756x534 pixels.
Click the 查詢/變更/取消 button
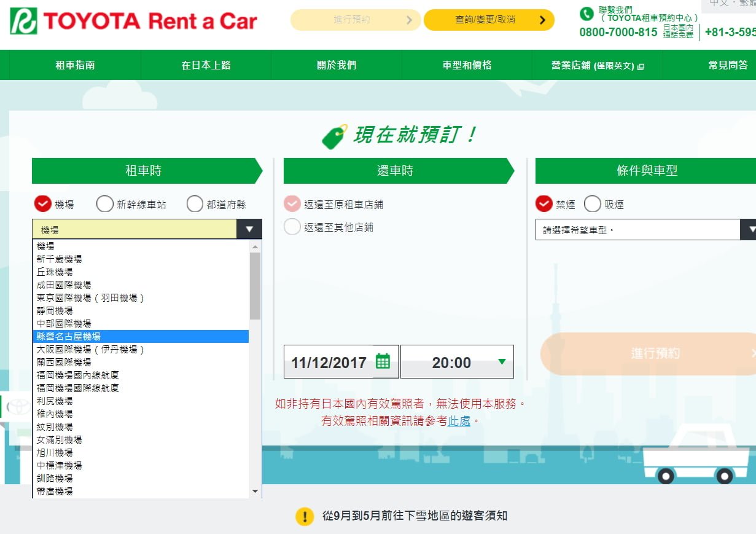coord(489,20)
